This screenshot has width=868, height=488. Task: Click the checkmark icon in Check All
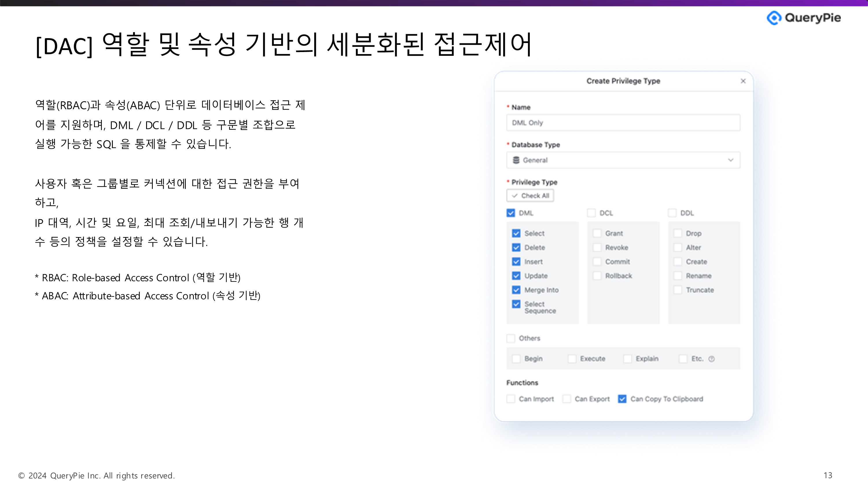pos(514,196)
